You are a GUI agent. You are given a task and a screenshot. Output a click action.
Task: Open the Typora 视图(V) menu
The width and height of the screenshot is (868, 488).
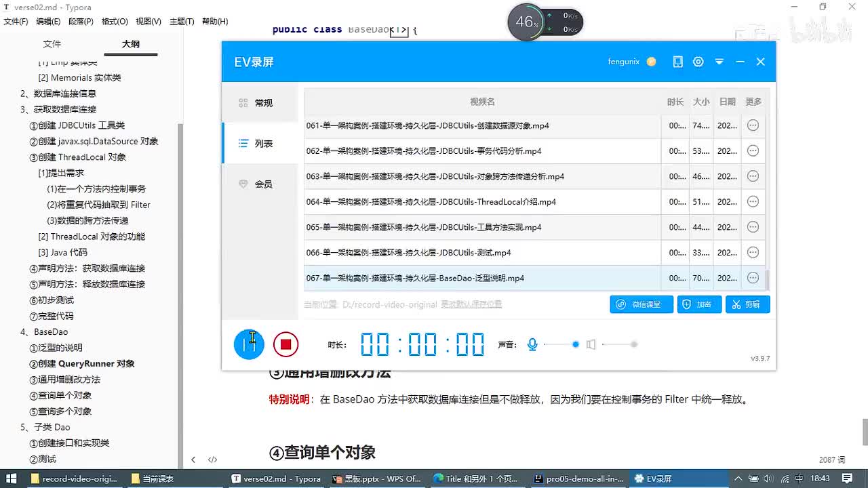(149, 22)
